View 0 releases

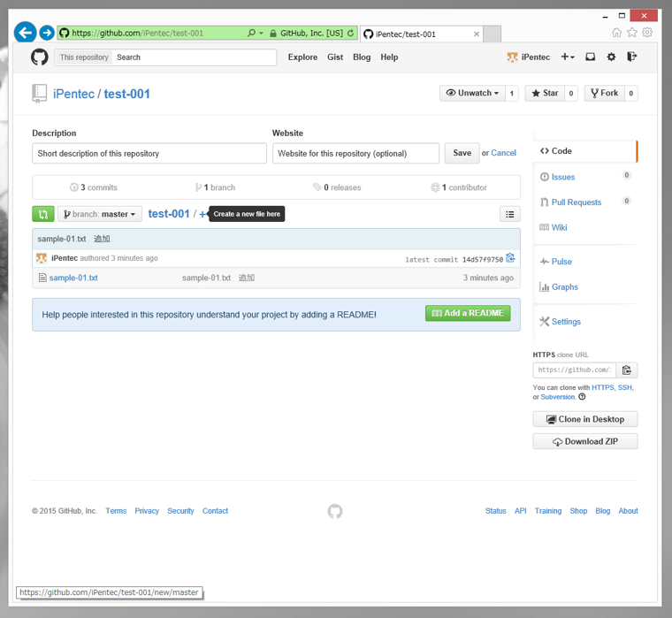(x=337, y=187)
